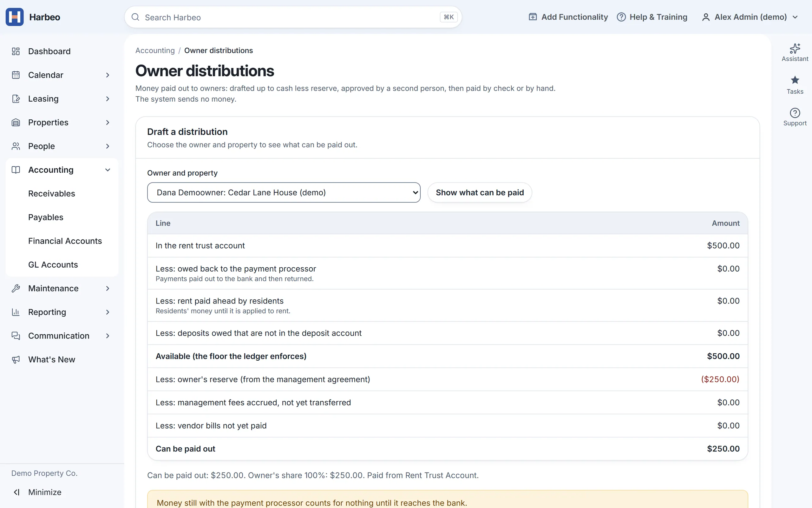Click the Calendar icon in the sidebar

(16, 75)
